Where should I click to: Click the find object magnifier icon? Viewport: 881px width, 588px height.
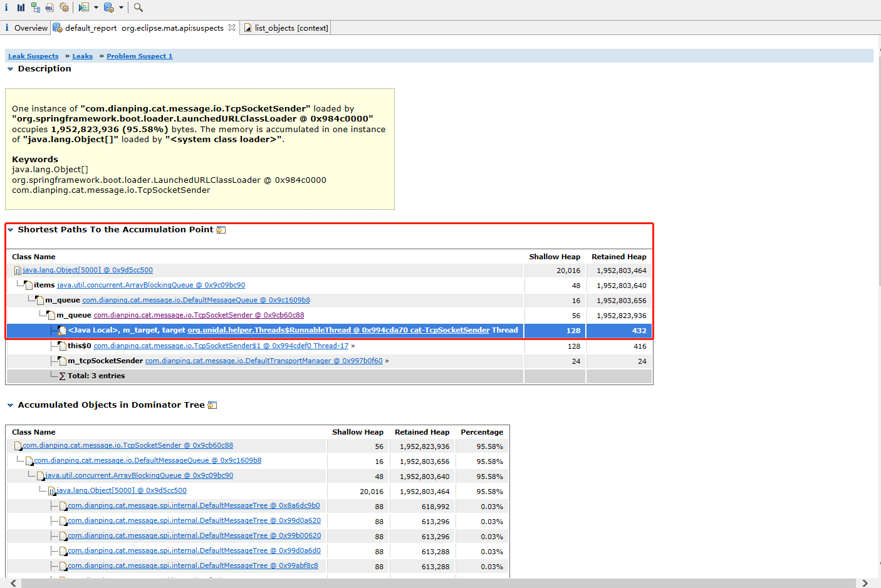[x=138, y=8]
